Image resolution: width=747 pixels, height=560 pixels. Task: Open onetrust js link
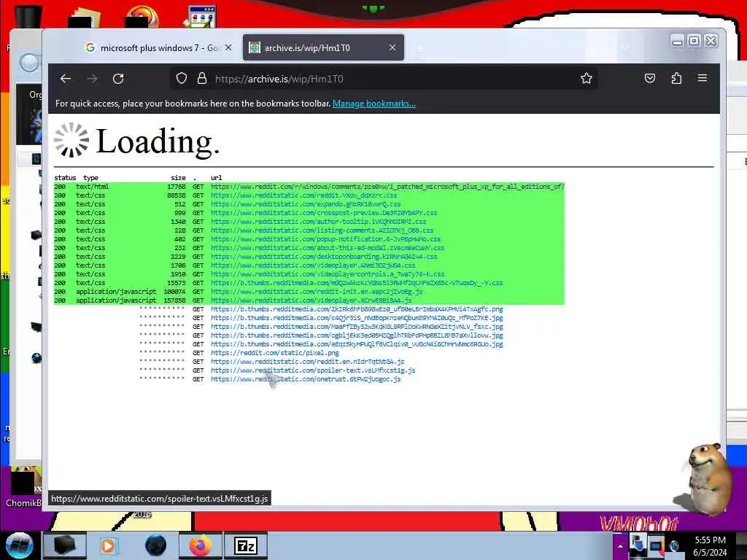(x=306, y=379)
